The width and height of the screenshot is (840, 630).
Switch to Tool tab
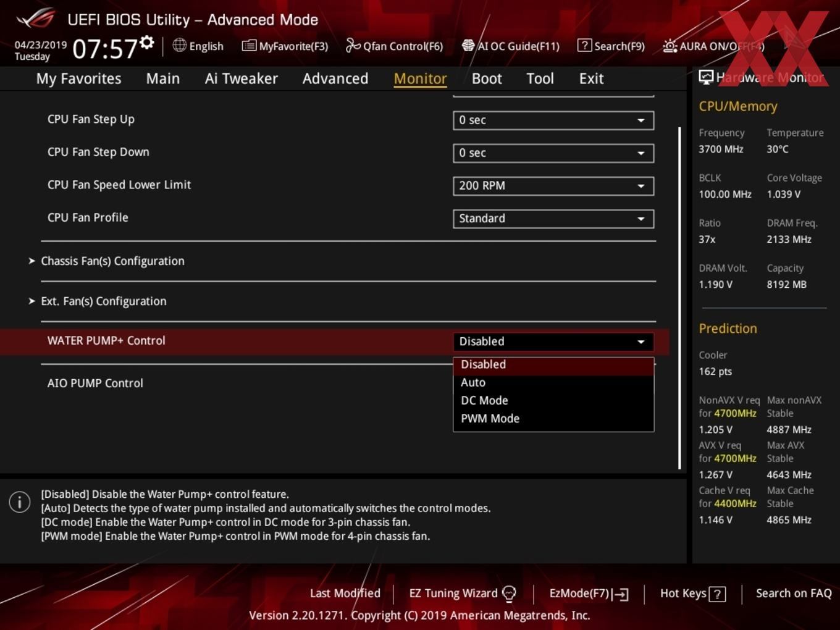pos(540,78)
